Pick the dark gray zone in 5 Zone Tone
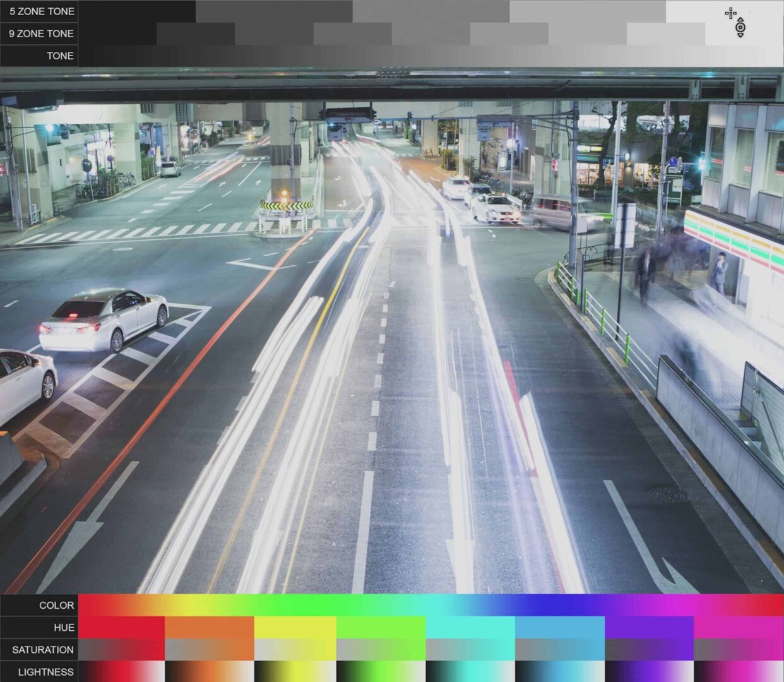Image resolution: width=784 pixels, height=682 pixels. pyautogui.click(x=274, y=11)
